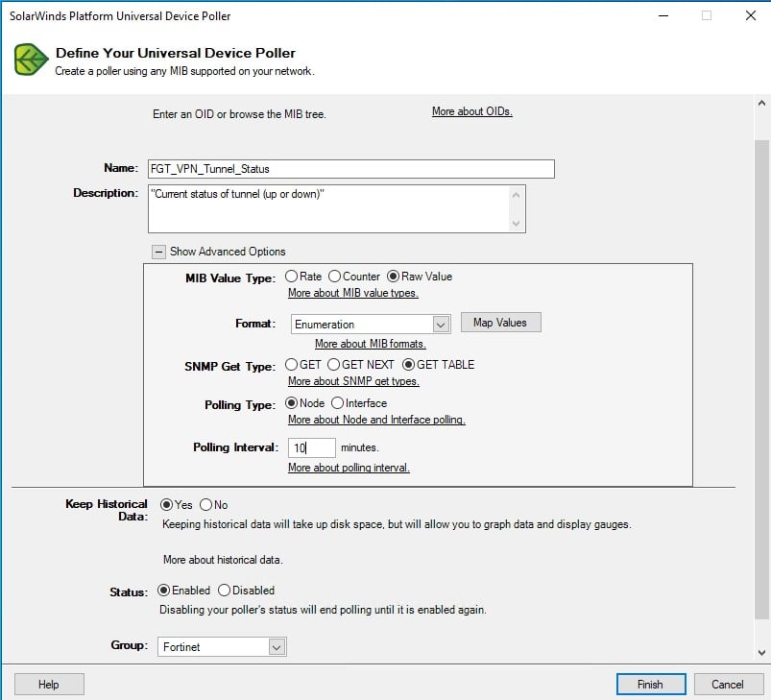Close the Universal Device Poller window
771x700 pixels.
pos(750,15)
